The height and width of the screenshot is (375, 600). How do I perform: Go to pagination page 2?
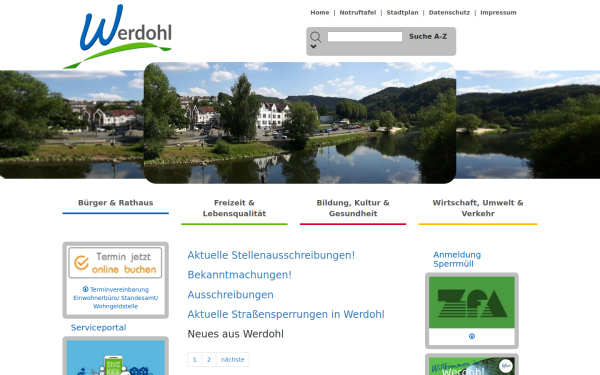pyautogui.click(x=209, y=360)
